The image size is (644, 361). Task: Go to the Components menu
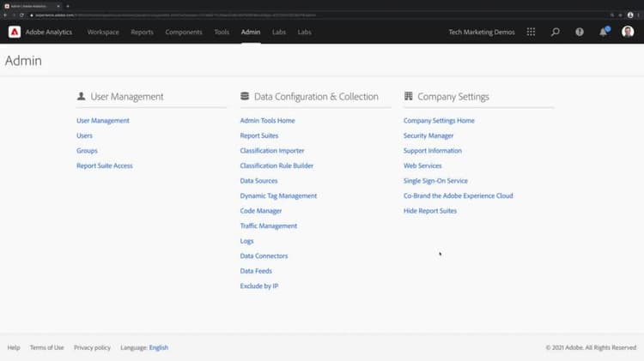[184, 32]
